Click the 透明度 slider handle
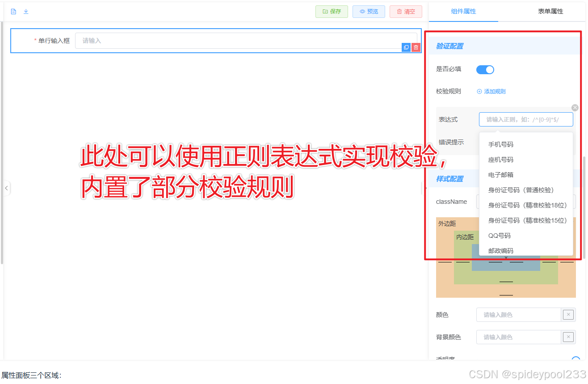 [x=576, y=359]
